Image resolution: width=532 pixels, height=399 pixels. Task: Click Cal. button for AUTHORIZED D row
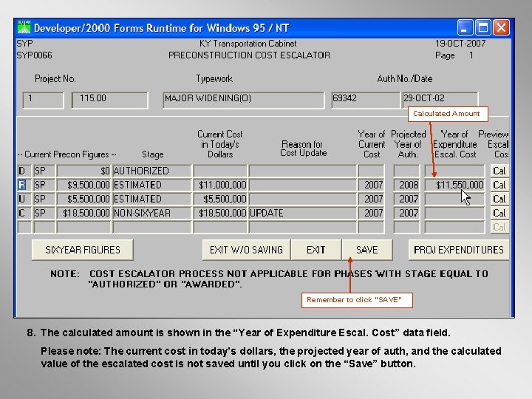(x=499, y=171)
